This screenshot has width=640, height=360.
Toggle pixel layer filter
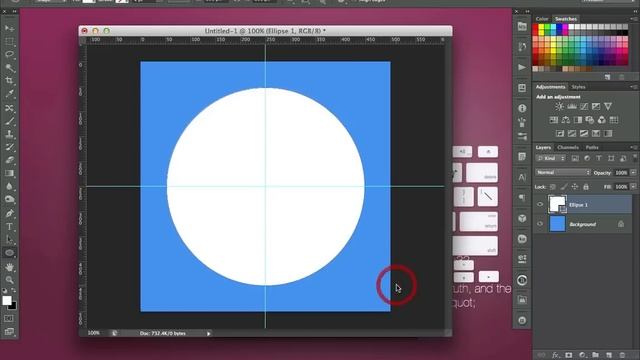pyautogui.click(x=575, y=158)
